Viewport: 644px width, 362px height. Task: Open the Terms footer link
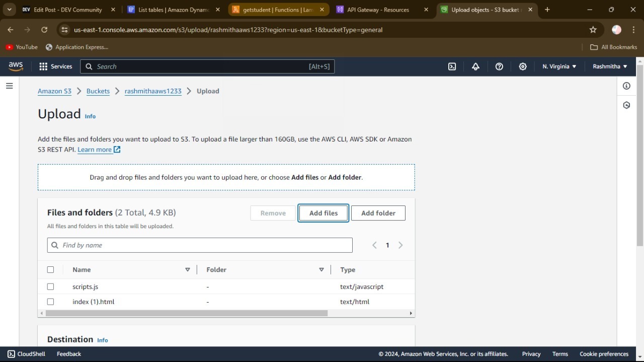[x=560, y=354]
